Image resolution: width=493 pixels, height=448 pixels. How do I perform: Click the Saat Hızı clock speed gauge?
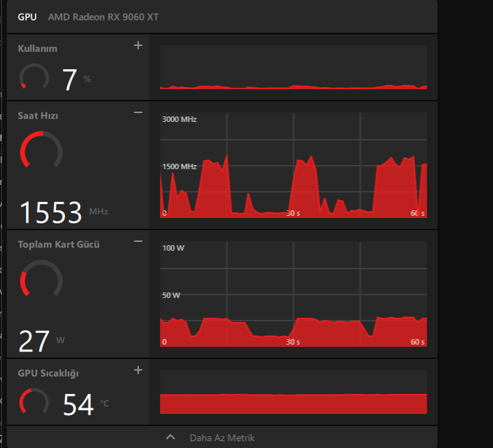(41, 150)
